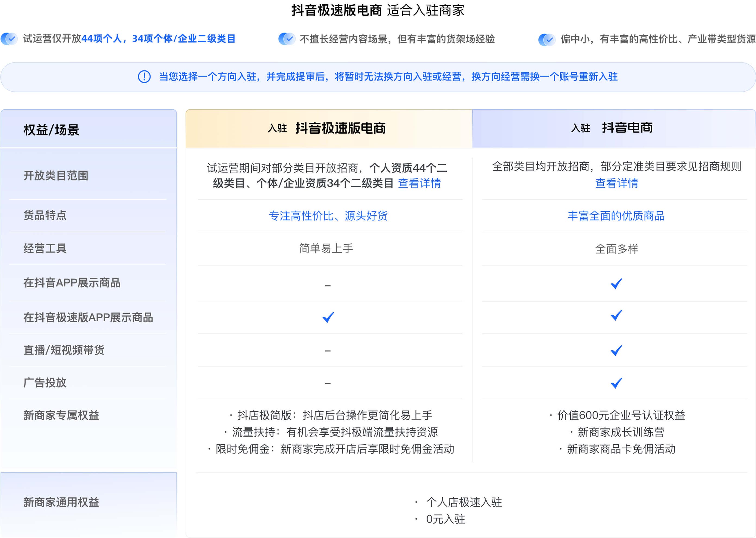Select the 入驻 抖音极速版电商 column header
The width and height of the screenshot is (756, 538).
tap(329, 128)
